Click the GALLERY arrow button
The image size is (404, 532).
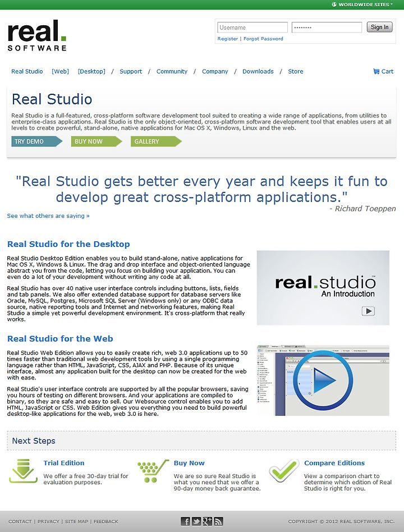(x=156, y=141)
